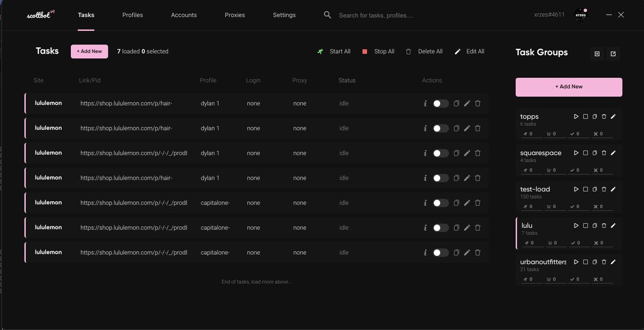644x330 pixels.
Task: Click the scottbot logo
Action: 41,14
